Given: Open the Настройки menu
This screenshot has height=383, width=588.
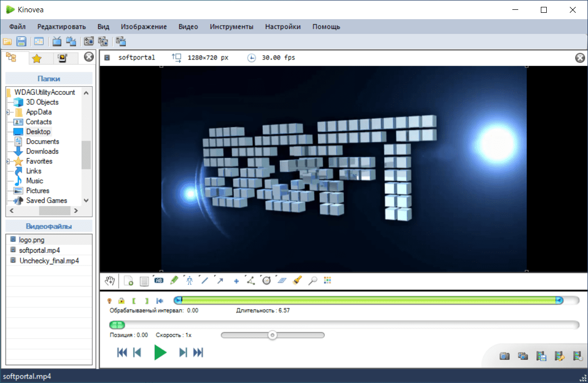Looking at the screenshot, I should point(283,27).
